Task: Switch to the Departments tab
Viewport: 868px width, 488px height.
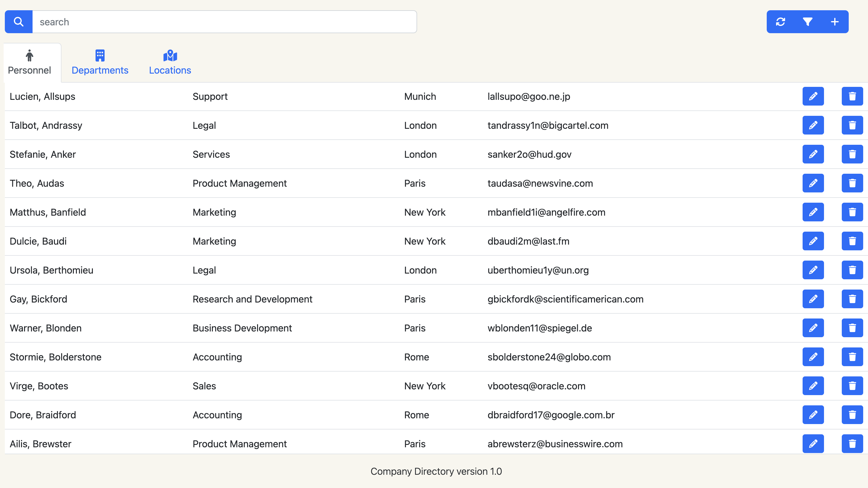Action: point(100,63)
